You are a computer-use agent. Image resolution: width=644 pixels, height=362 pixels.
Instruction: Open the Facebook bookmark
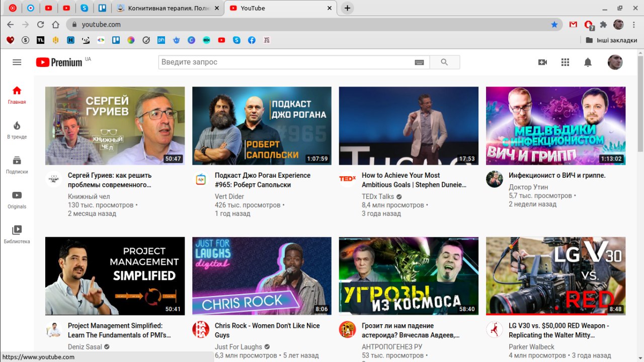252,40
